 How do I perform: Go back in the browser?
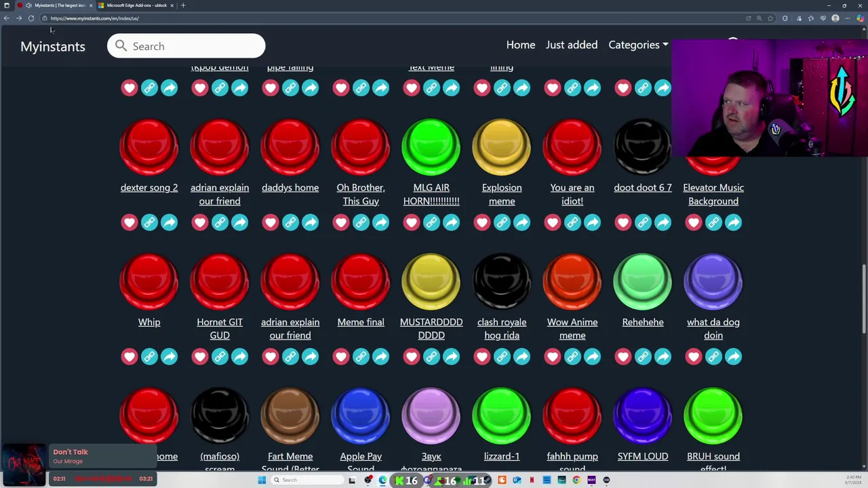pos(7,18)
